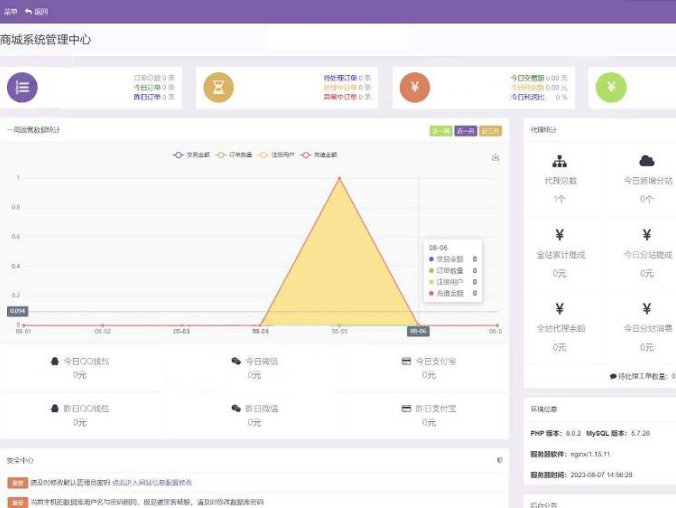Click the 今日QQ钱包 penguin icon
This screenshot has width=676, height=508.
(x=55, y=361)
